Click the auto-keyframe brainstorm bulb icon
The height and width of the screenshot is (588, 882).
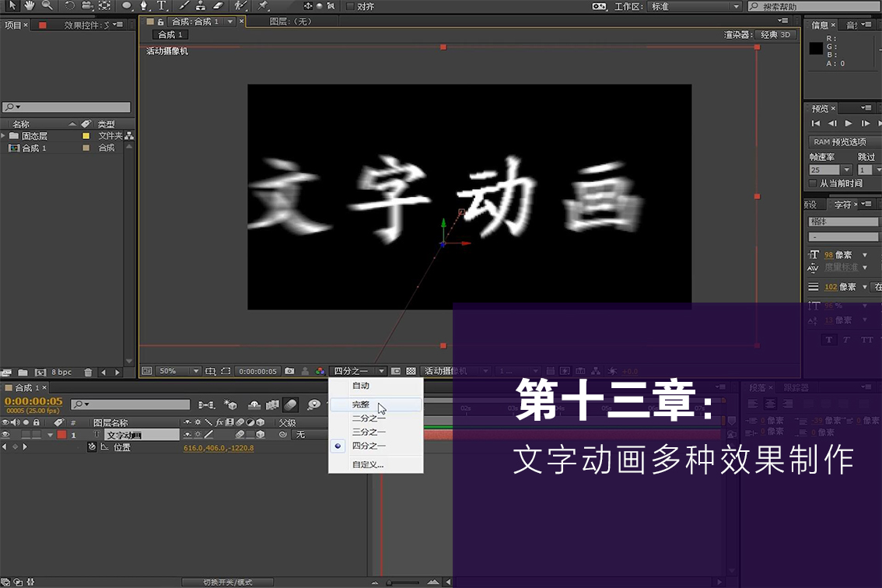[x=314, y=404]
